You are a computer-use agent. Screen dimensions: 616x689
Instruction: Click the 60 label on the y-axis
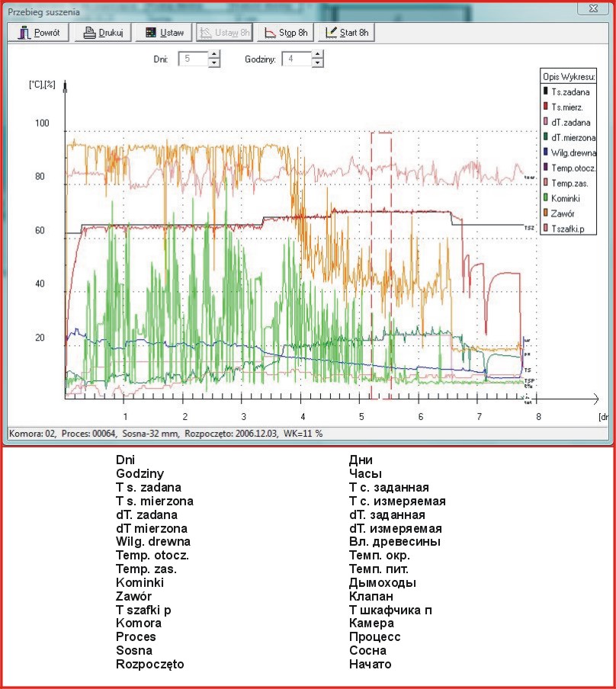pyautogui.click(x=40, y=230)
